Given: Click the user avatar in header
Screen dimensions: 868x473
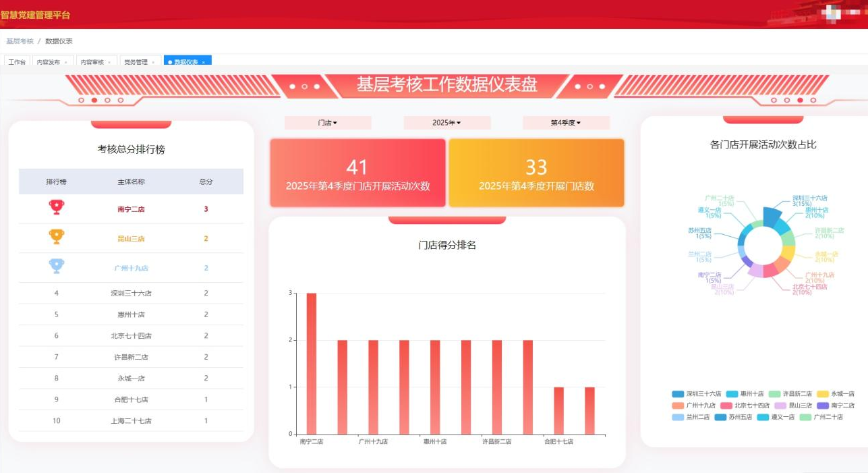Looking at the screenshot, I should pyautogui.click(x=832, y=14).
